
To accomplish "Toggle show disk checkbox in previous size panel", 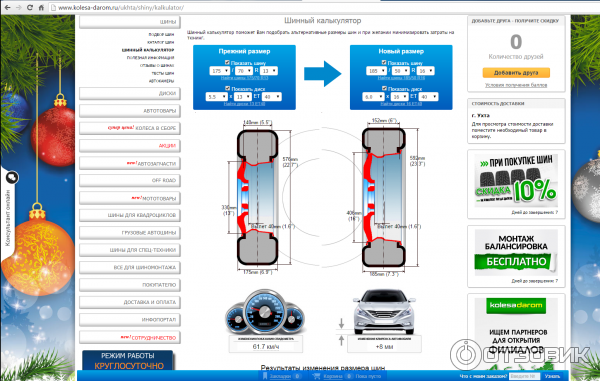I will (227, 88).
